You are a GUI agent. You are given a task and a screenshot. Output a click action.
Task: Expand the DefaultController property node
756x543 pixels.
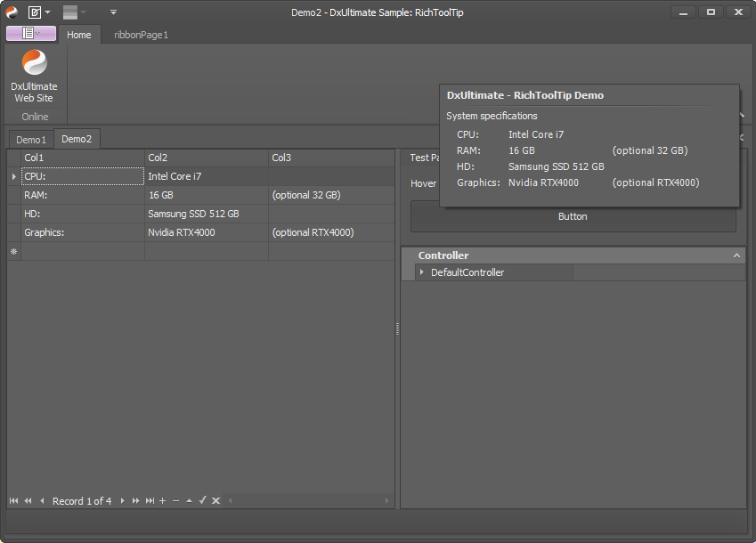click(422, 272)
